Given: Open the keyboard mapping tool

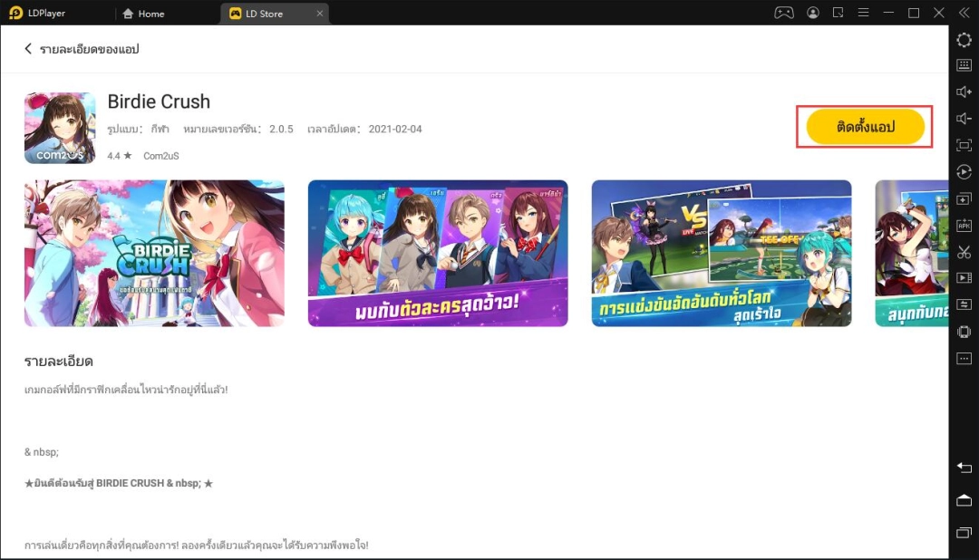Looking at the screenshot, I should click(964, 64).
